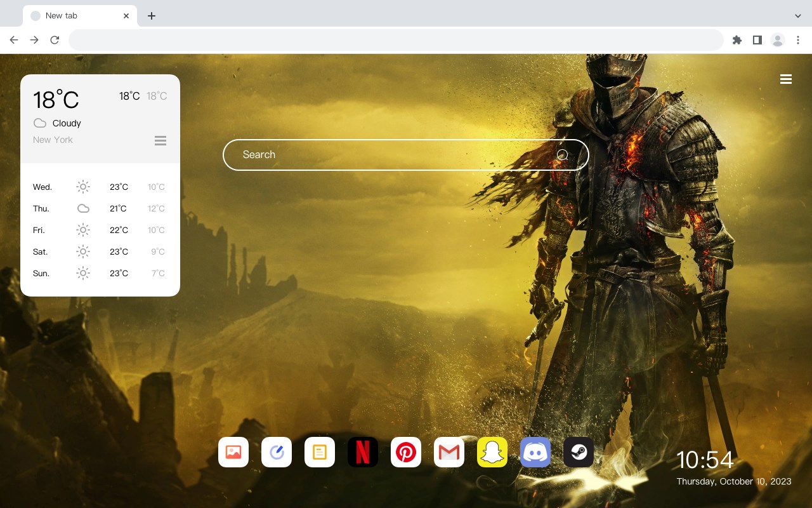Launch the Netflix shortcut
Screen dimensions: 812x508
pos(363,452)
